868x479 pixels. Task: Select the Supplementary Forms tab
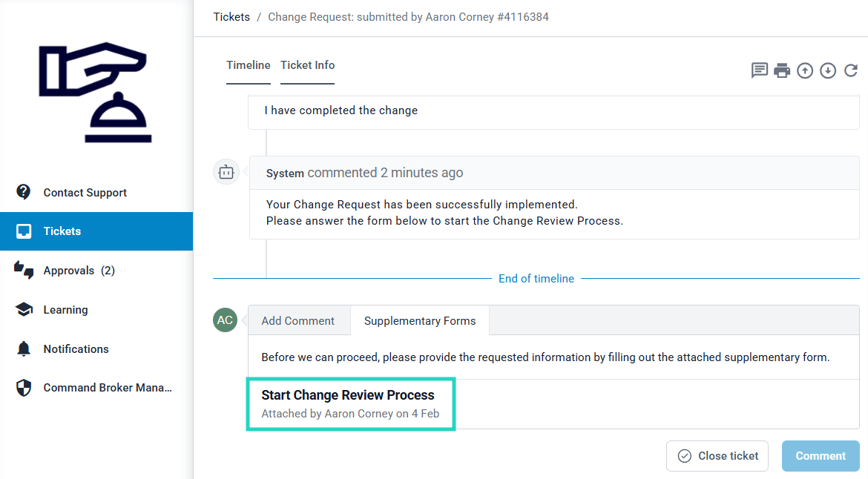click(420, 321)
